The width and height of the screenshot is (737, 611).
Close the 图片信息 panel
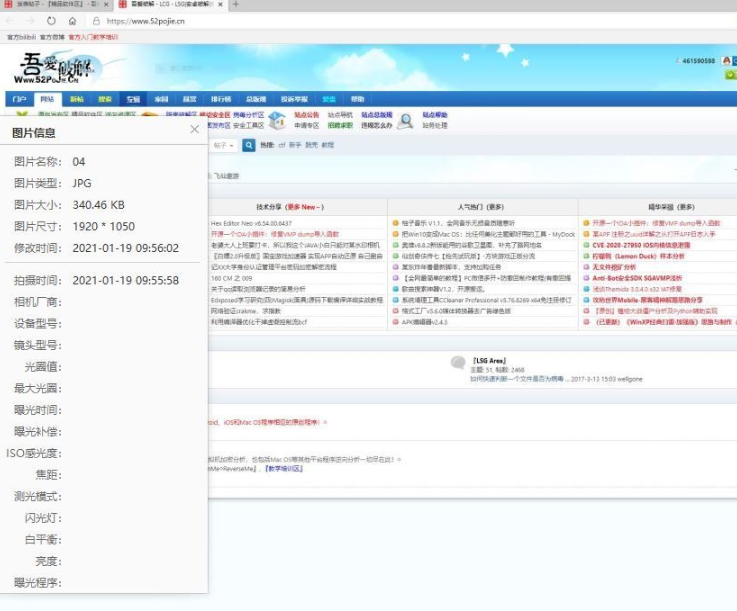click(195, 129)
